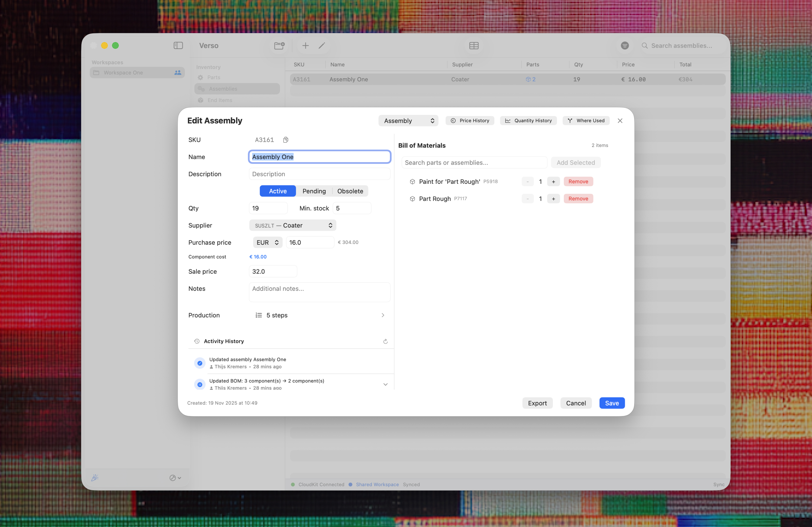Set status to Active
This screenshot has width=812, height=527.
coord(277,191)
